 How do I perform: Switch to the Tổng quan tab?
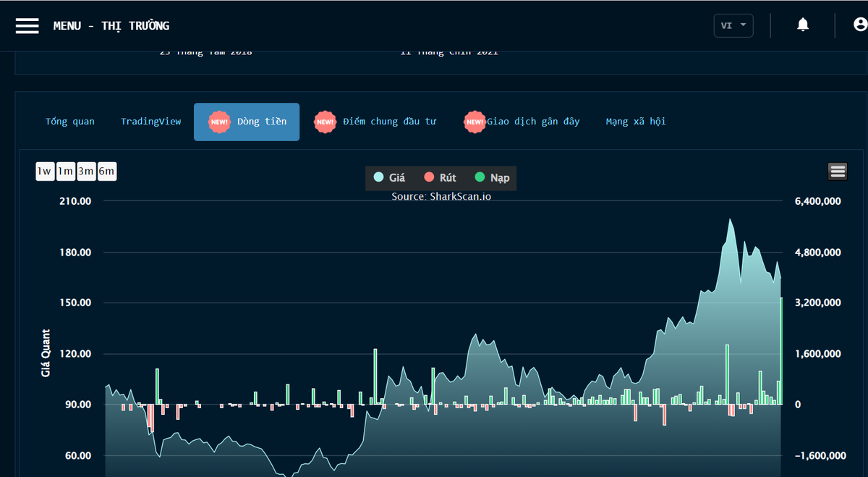[x=70, y=122]
